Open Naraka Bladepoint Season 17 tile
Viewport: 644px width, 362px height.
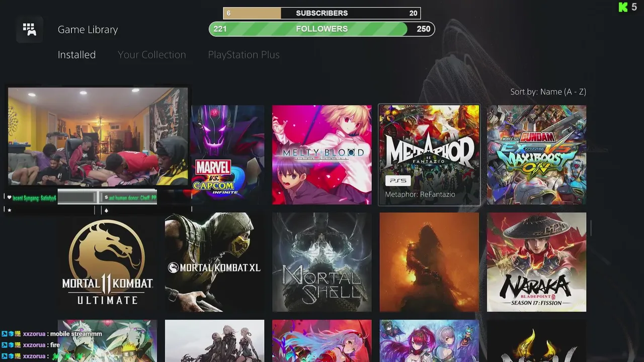(536, 262)
